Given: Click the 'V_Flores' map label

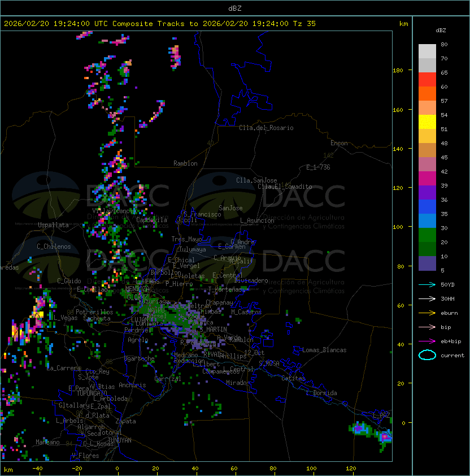Looking at the screenshot, I should point(85,456).
